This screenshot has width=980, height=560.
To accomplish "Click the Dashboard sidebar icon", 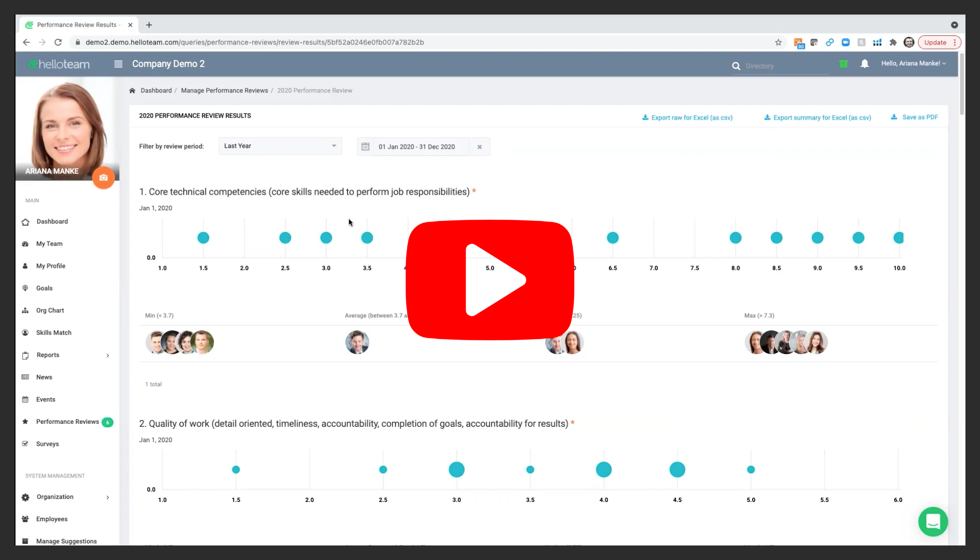I will coord(26,221).
